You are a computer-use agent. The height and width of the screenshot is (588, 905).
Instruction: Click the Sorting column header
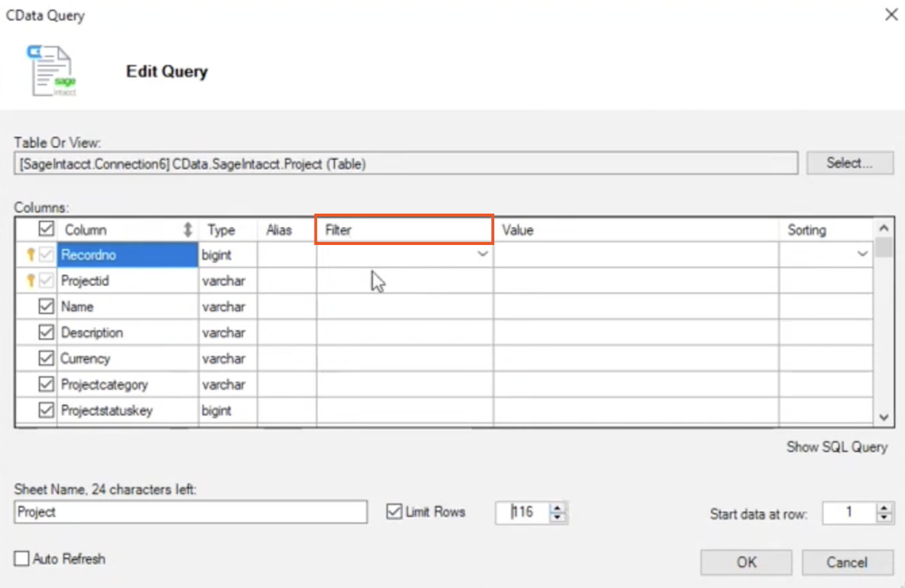806,230
